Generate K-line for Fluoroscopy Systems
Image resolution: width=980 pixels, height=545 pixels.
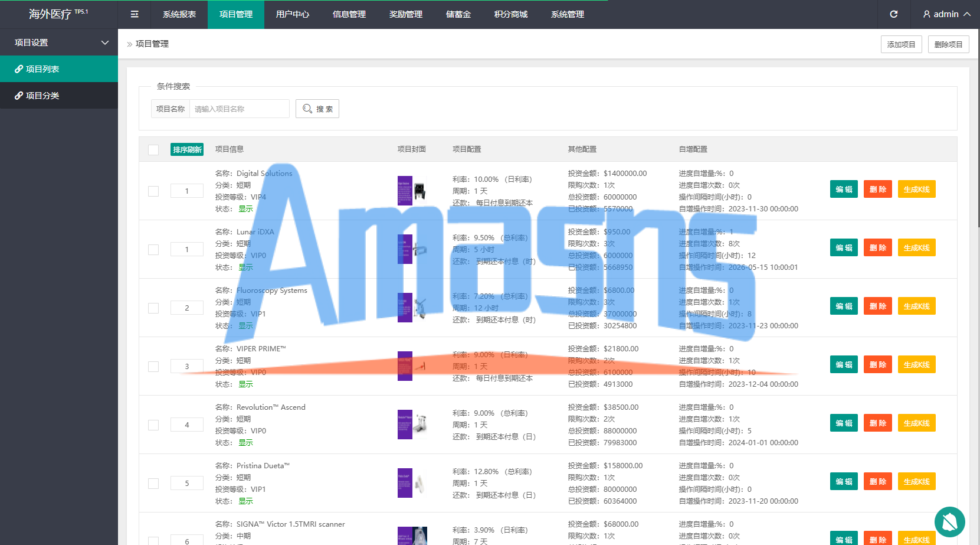(x=917, y=306)
